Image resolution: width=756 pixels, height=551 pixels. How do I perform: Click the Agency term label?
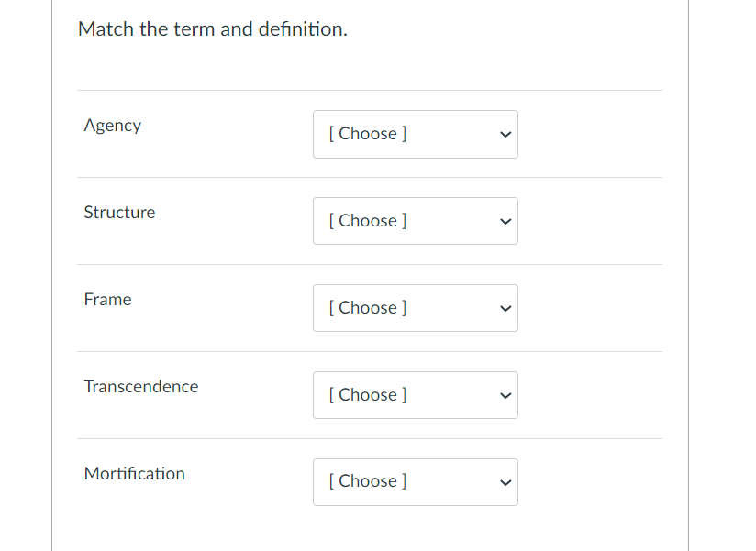point(112,126)
